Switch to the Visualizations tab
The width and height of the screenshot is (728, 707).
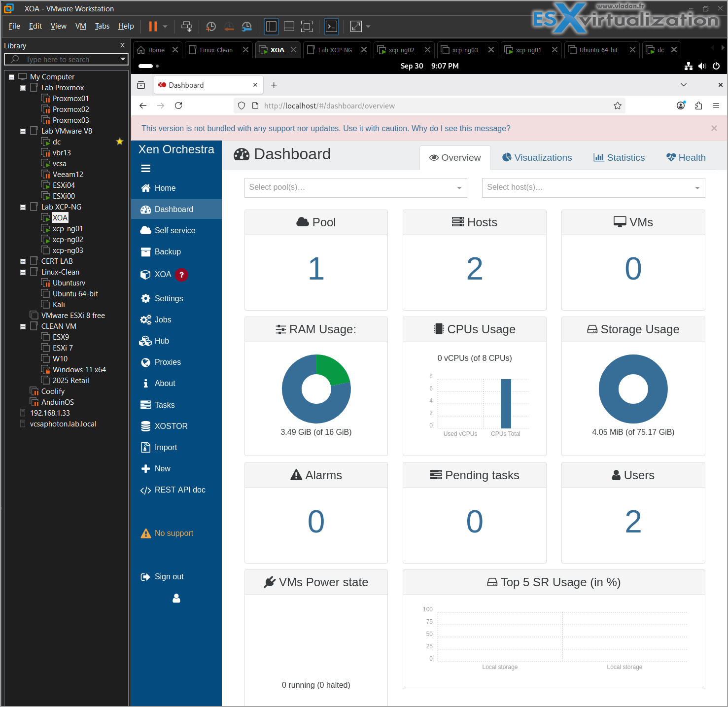coord(537,158)
